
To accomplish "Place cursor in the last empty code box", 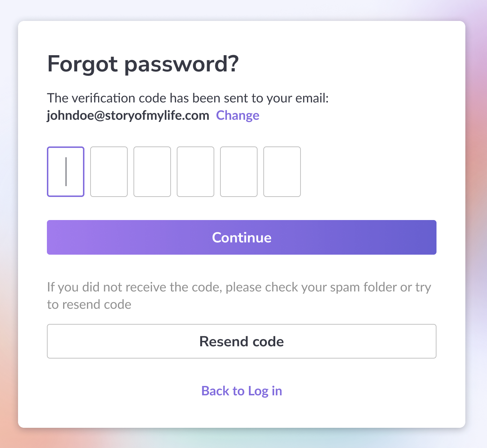I will click(282, 172).
